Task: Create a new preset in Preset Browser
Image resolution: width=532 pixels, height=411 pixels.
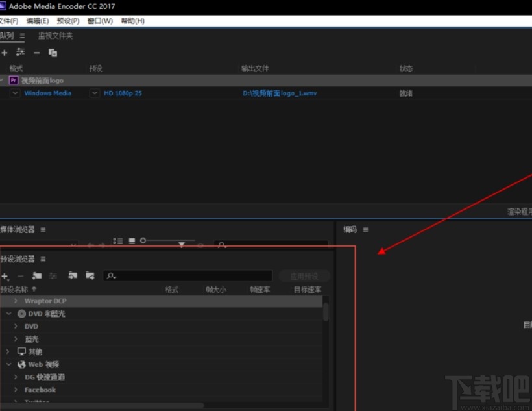Action: pyautogui.click(x=5, y=276)
